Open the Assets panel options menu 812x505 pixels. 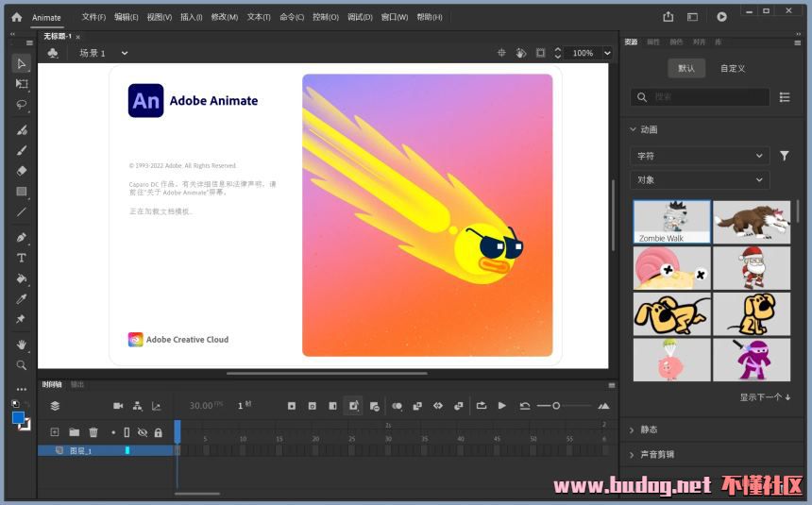pyautogui.click(x=798, y=42)
